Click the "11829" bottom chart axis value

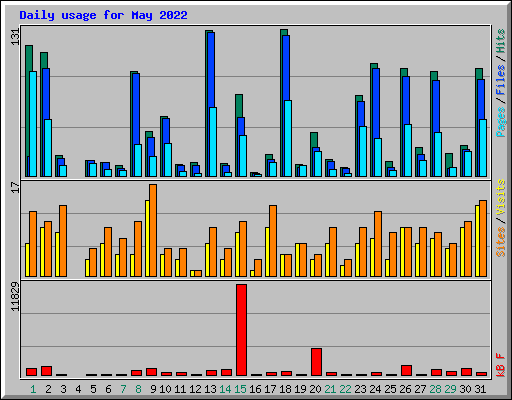(15, 297)
